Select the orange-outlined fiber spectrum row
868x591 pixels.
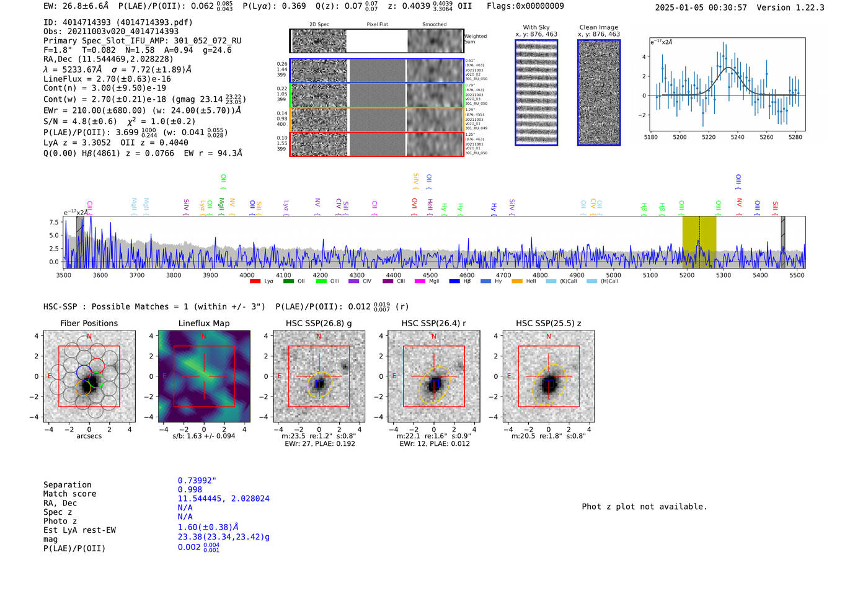(x=377, y=119)
